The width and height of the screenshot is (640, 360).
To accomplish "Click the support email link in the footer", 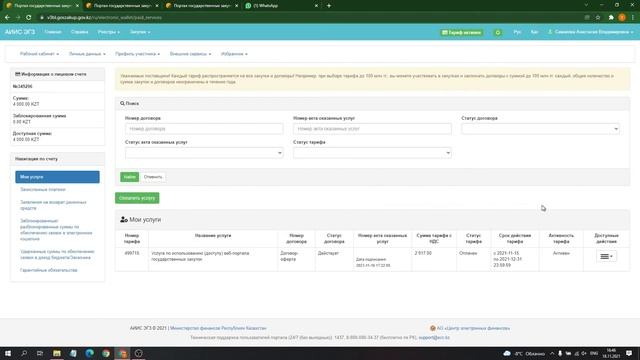I will [434, 338].
